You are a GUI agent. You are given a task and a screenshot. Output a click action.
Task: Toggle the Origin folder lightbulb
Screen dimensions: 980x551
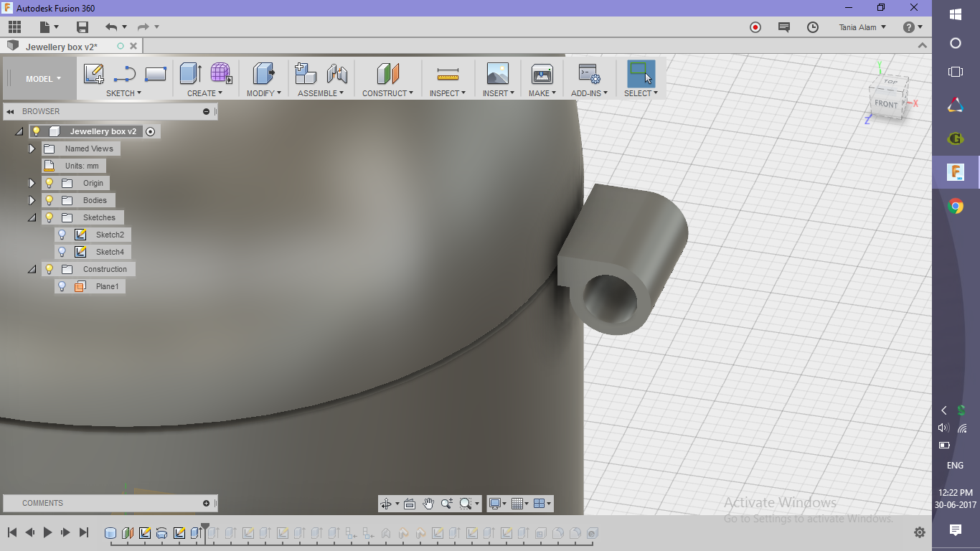[x=50, y=183]
